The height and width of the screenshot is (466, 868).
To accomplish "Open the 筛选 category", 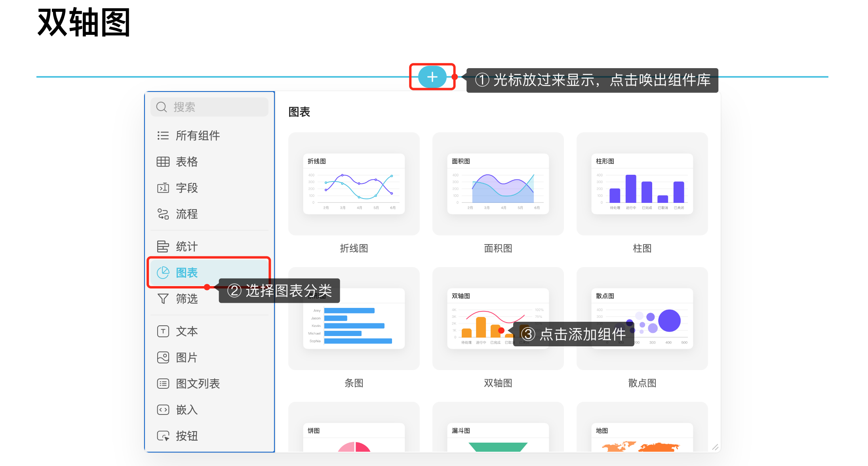I will [209, 299].
